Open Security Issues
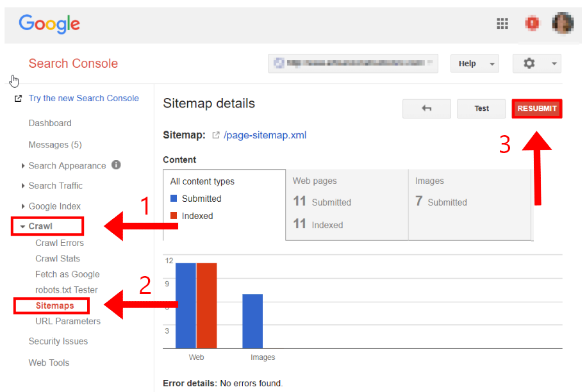Image resolution: width=587 pixels, height=392 pixels. pyautogui.click(x=58, y=341)
